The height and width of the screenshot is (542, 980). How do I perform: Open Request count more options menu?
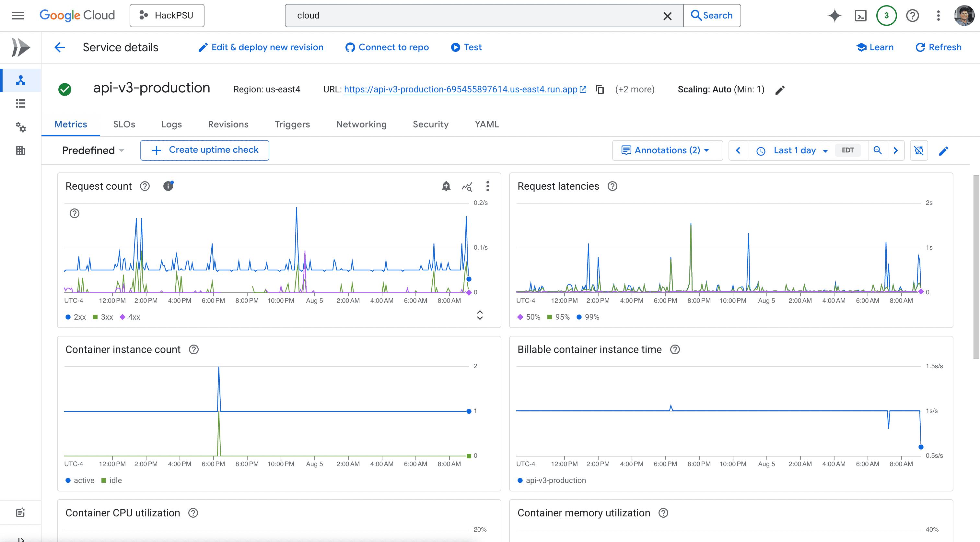[487, 186]
